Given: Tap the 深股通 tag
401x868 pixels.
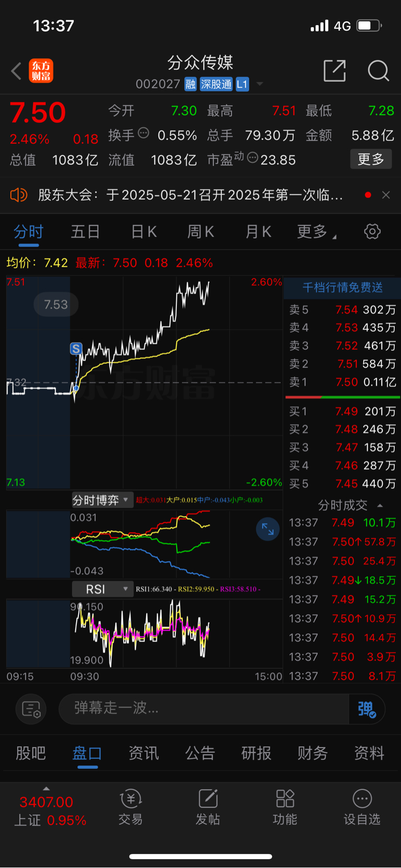Looking at the screenshot, I should pos(216,84).
